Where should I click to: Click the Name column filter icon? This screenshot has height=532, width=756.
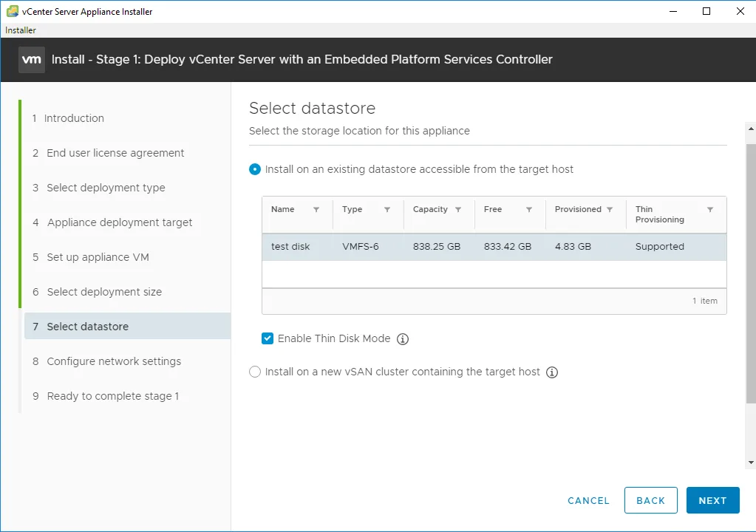tap(316, 210)
